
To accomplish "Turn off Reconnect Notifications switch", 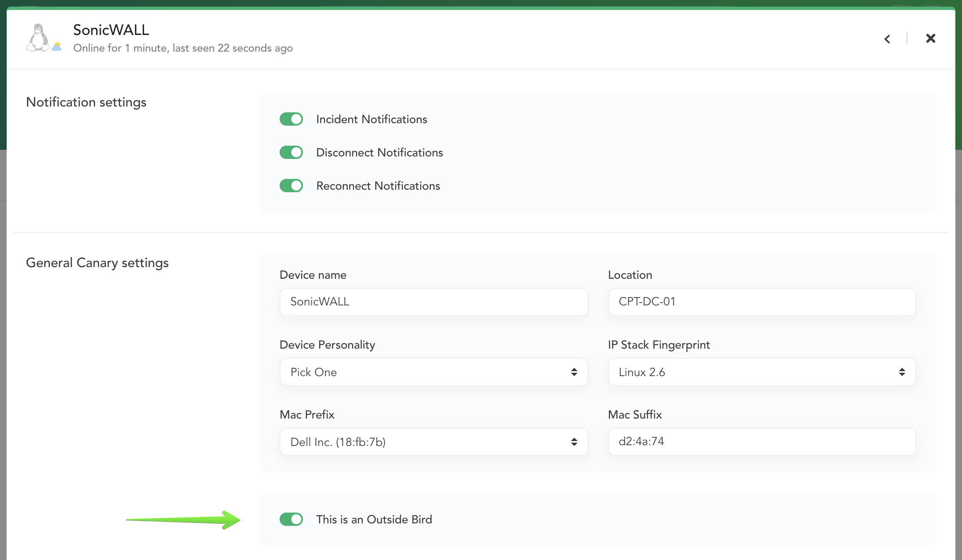I will coord(291,186).
